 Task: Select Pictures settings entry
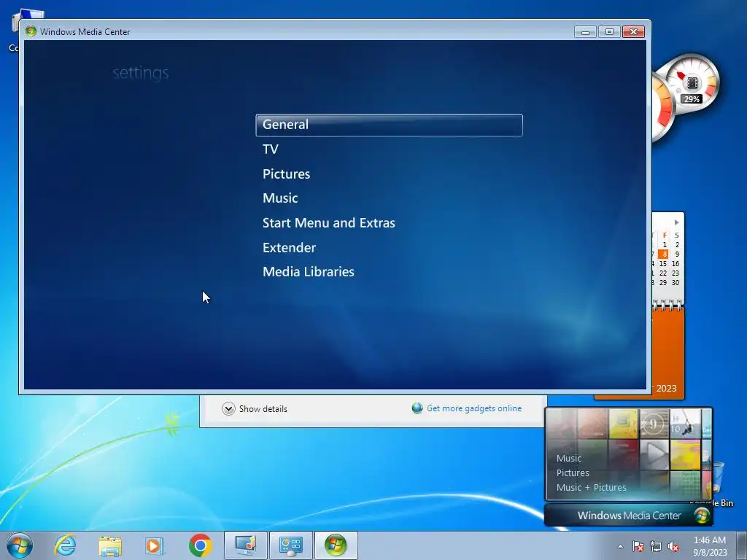[x=286, y=174]
